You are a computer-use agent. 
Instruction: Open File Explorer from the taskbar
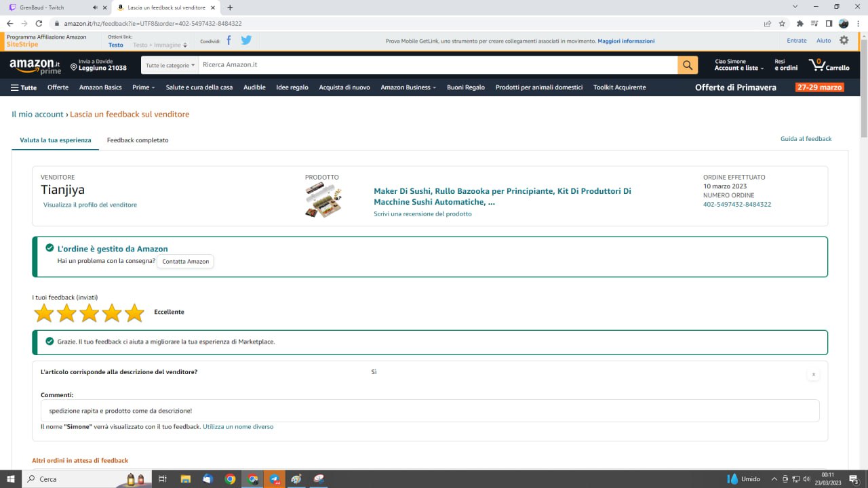(185, 479)
